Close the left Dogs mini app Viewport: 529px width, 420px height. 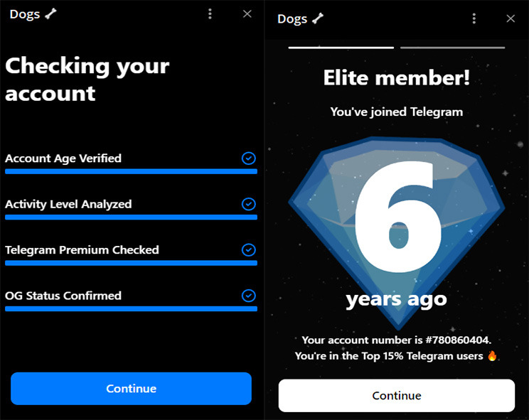click(247, 14)
